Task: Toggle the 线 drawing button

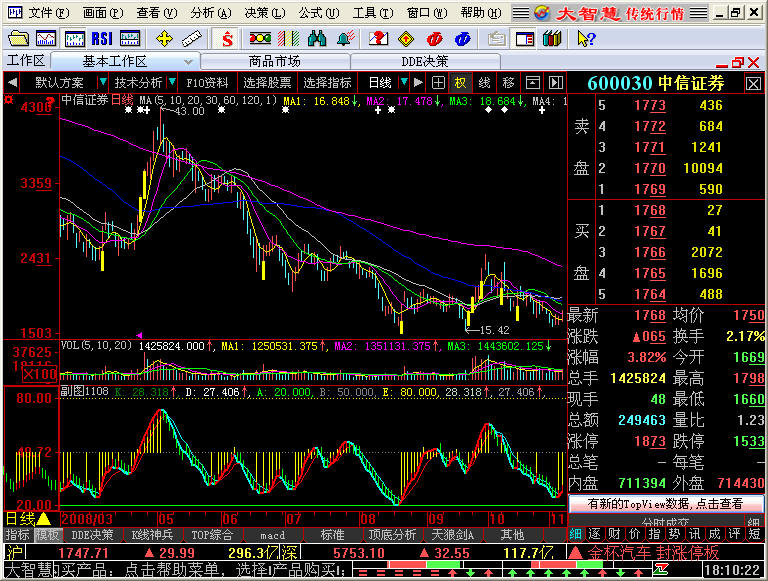Action: [484, 83]
